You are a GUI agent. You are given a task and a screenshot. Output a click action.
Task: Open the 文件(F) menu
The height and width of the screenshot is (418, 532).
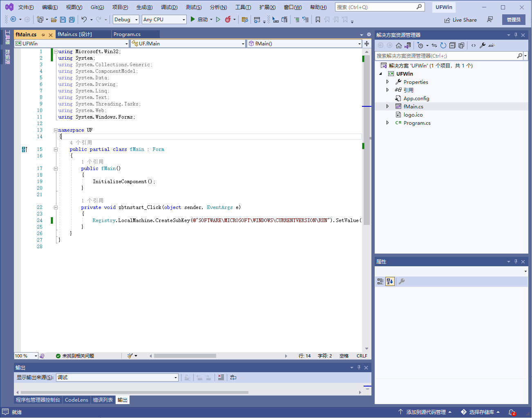pyautogui.click(x=26, y=7)
